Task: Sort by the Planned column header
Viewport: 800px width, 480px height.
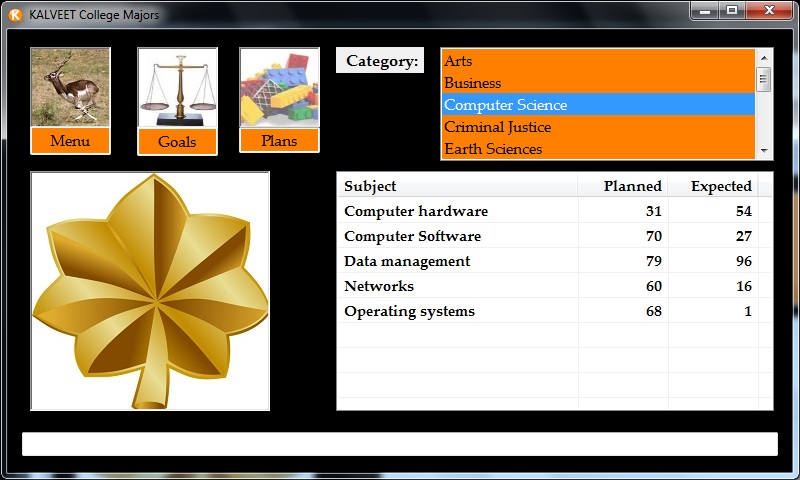Action: (623, 186)
